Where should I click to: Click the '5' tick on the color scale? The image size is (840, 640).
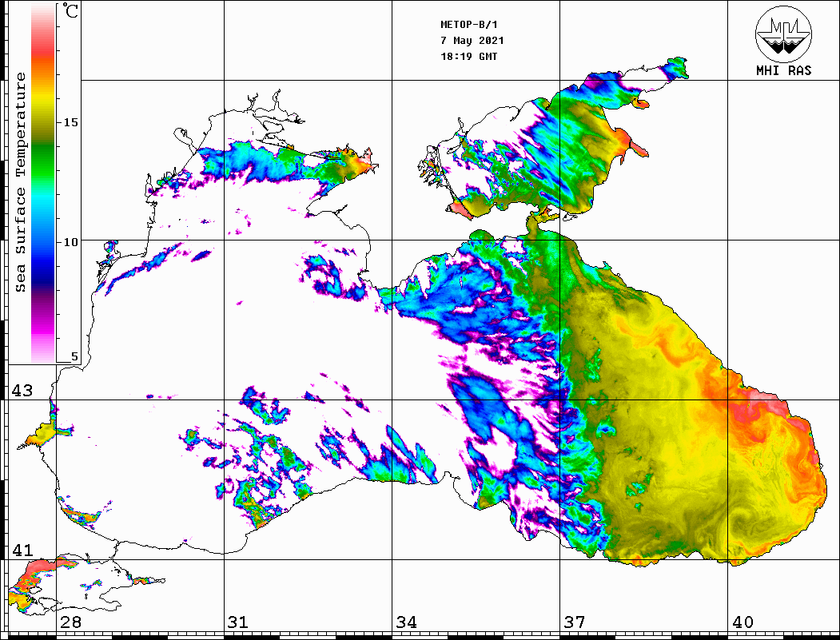click(74, 356)
